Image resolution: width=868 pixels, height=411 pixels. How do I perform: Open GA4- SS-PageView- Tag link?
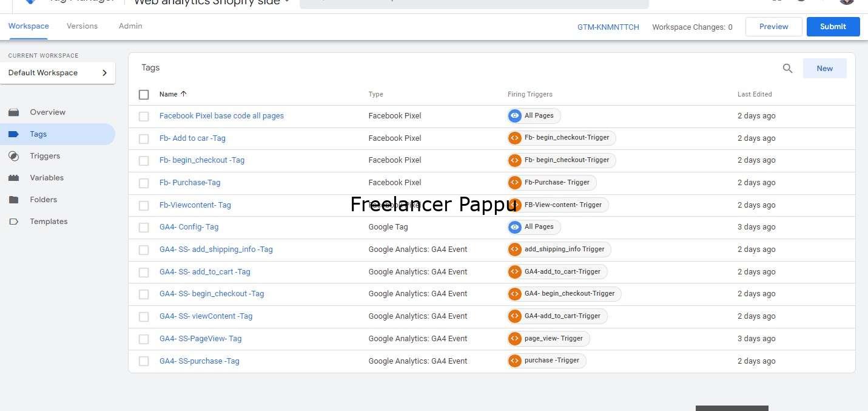coord(201,339)
